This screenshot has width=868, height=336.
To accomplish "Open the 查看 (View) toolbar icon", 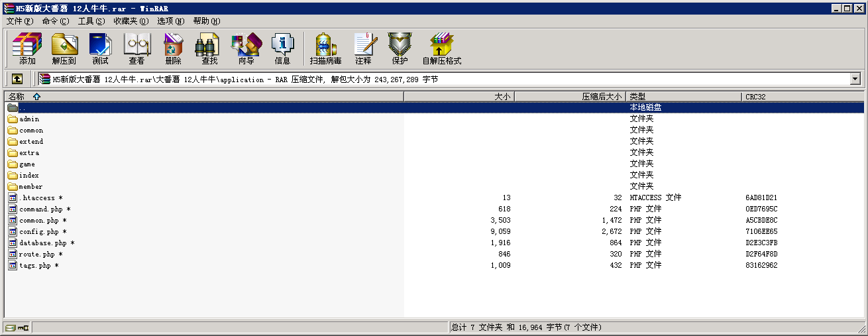I will click(136, 49).
